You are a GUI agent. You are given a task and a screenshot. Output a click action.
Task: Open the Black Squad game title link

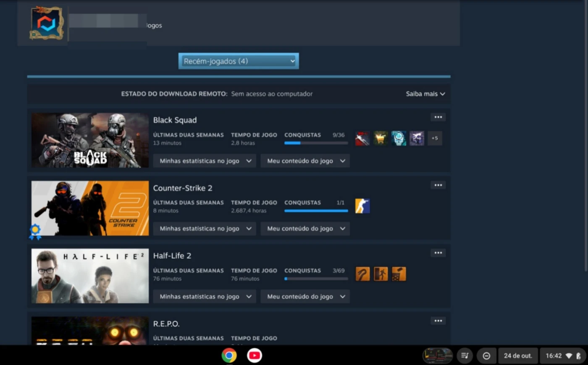point(175,120)
